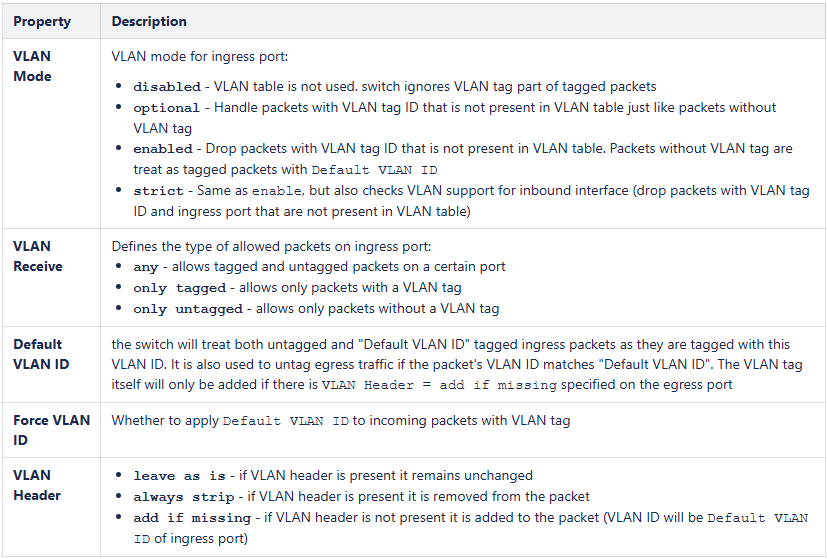
Task: Select the VLAN Mode property cell
Action: click(x=32, y=66)
